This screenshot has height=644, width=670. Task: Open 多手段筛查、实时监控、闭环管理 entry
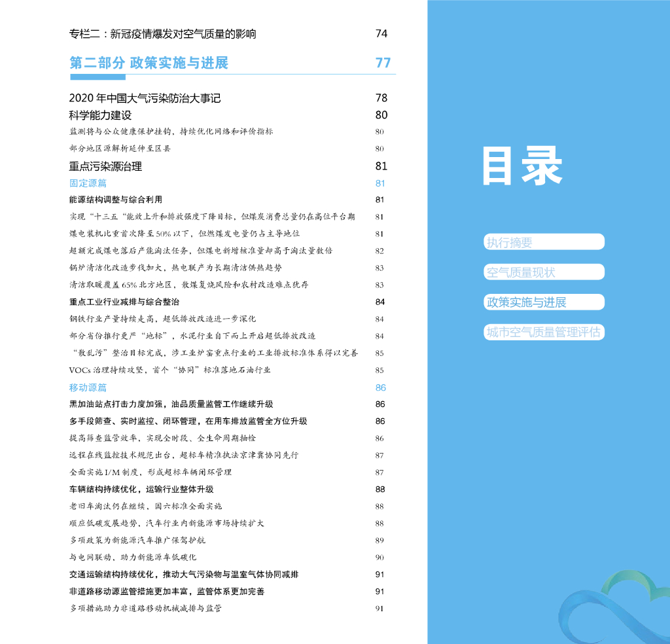click(x=188, y=421)
